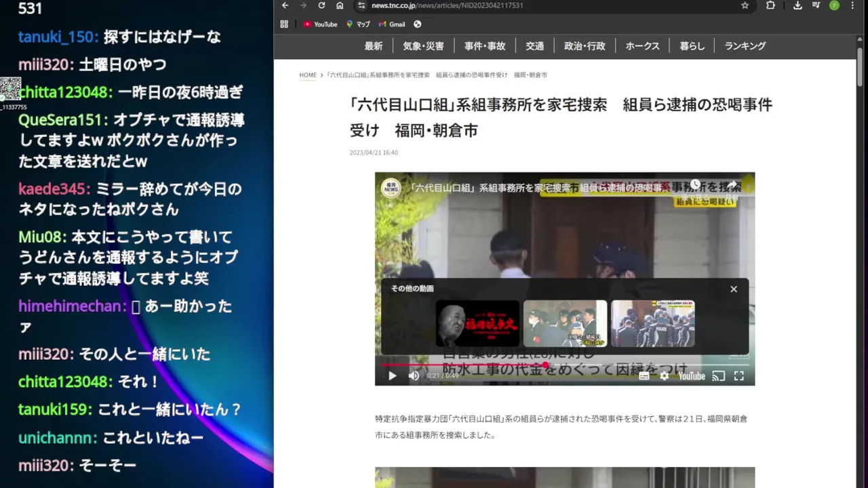
Task: Select the 暮らし navigation tab
Action: pos(692,46)
